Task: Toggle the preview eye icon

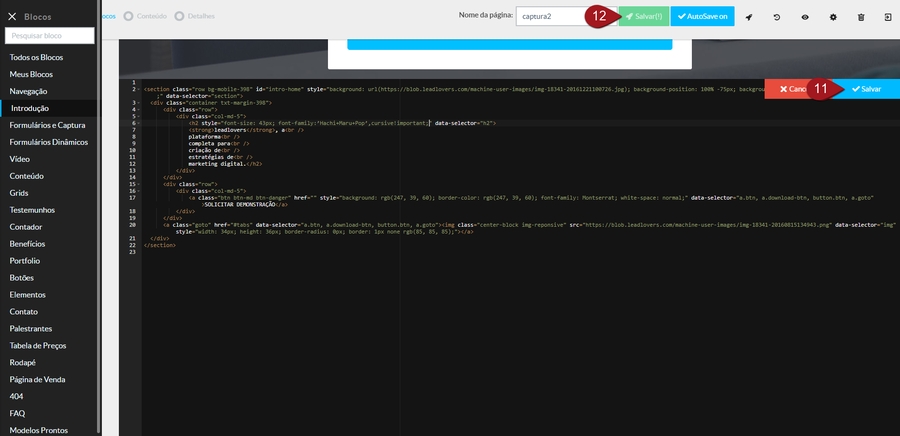Action: (x=805, y=17)
